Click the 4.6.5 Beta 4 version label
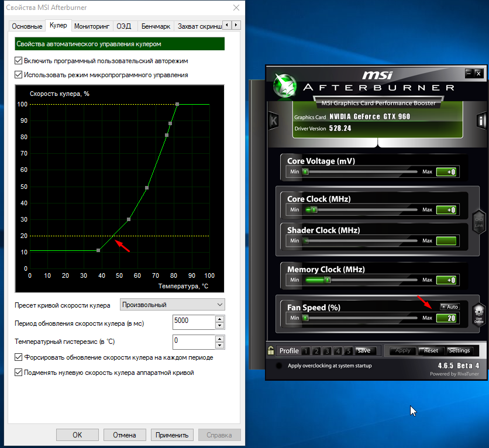Screen dimensions: 489x448 (x=459, y=366)
